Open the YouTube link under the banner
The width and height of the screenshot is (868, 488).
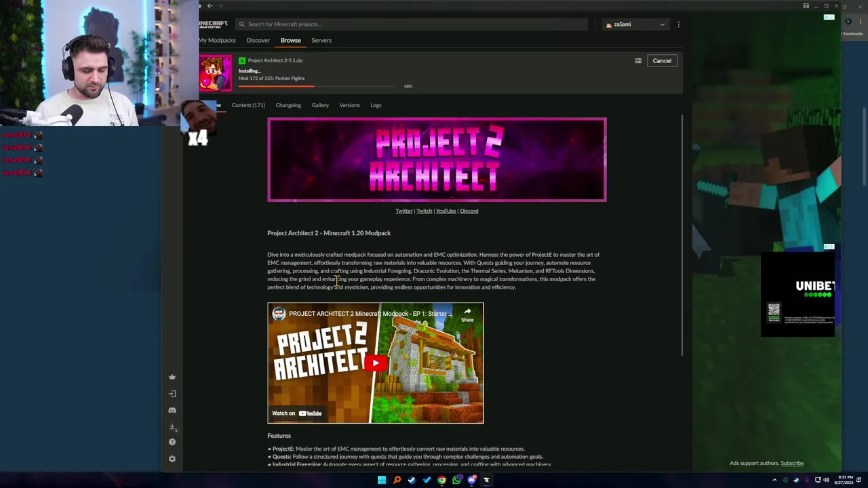[x=446, y=211]
